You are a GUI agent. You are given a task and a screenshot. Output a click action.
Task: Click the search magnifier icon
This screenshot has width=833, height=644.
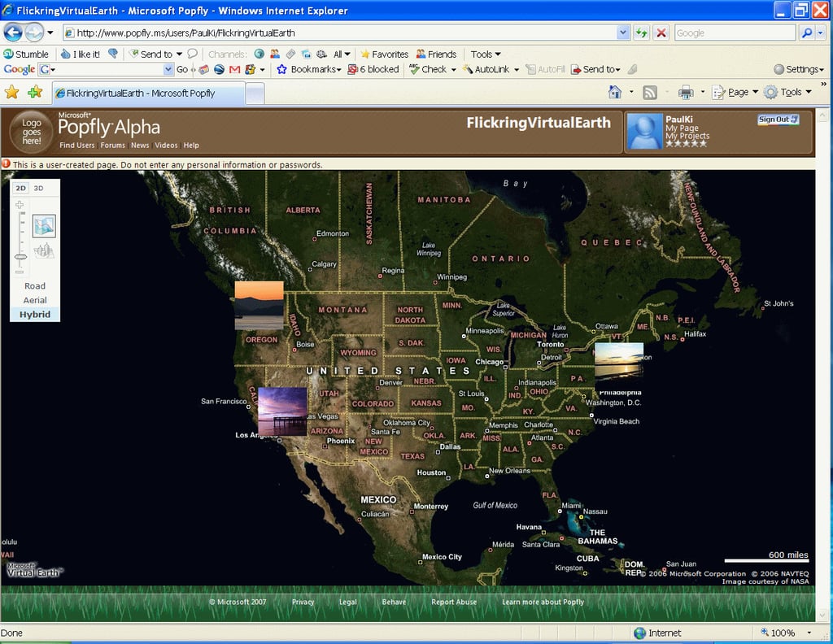coord(806,33)
